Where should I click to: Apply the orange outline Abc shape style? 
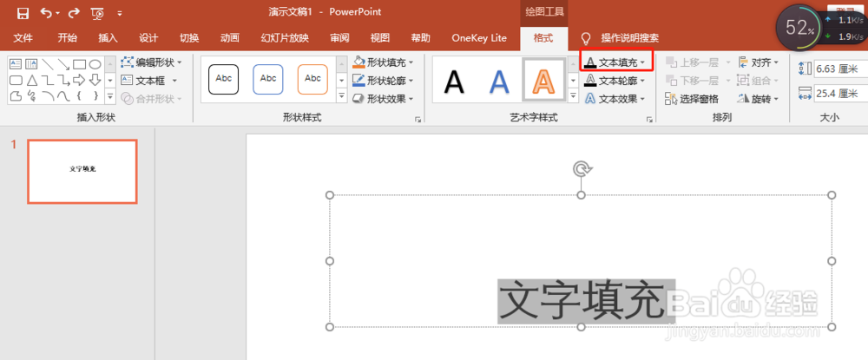coord(312,79)
